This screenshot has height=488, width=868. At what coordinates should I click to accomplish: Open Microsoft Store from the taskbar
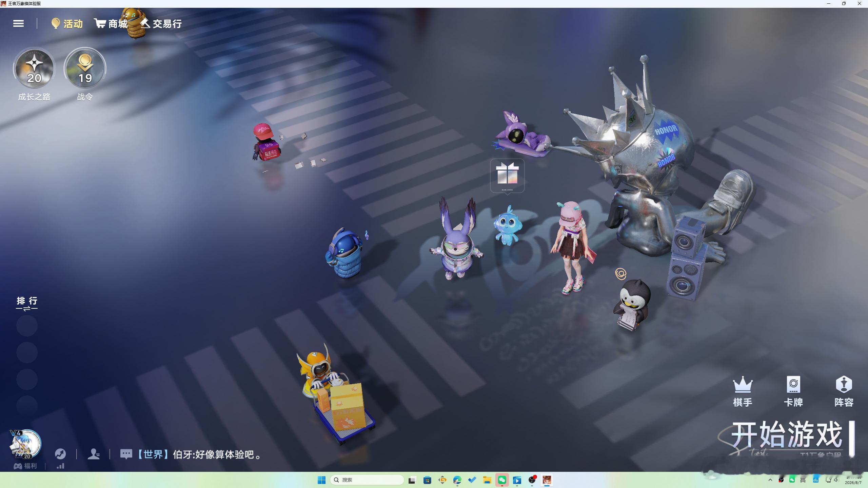pyautogui.click(x=427, y=480)
